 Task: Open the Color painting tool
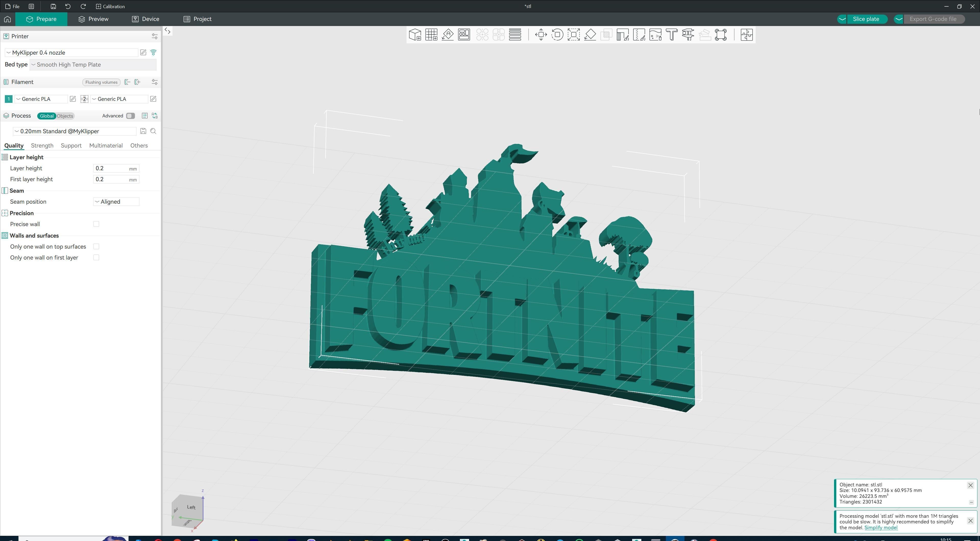[x=655, y=35]
